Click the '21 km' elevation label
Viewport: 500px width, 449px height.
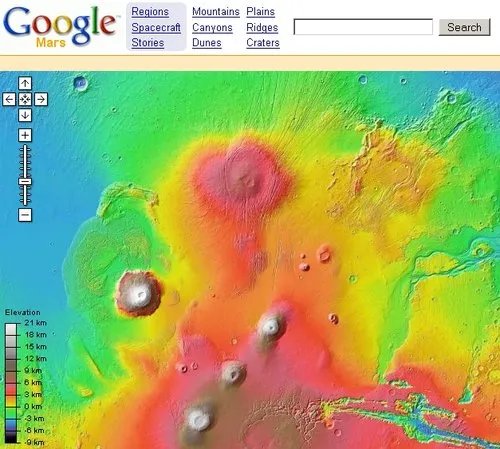35,323
